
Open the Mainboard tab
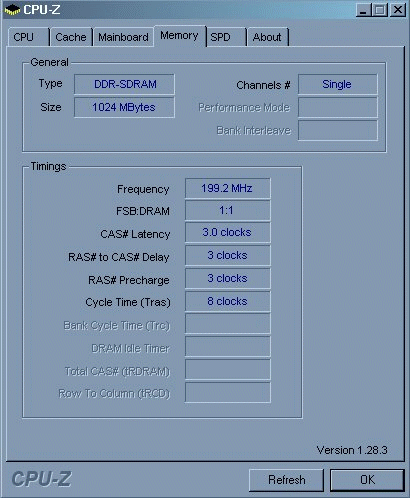coord(123,37)
